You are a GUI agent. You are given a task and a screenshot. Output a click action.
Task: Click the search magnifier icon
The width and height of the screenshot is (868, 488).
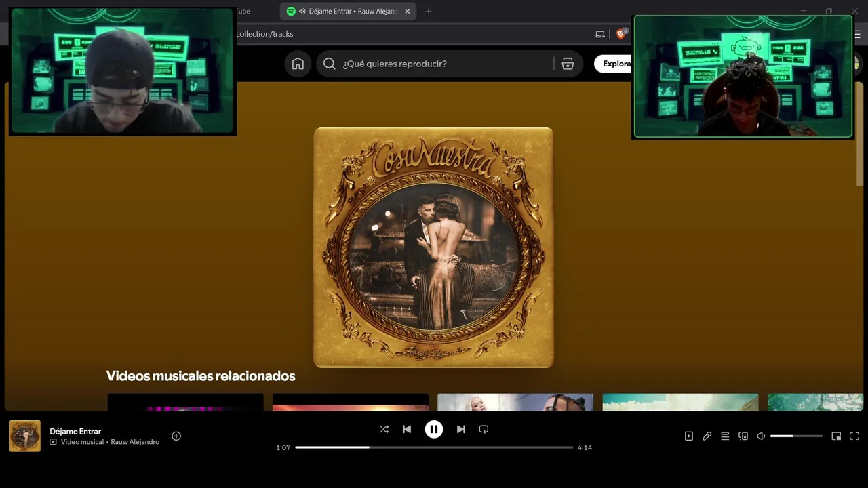click(330, 64)
